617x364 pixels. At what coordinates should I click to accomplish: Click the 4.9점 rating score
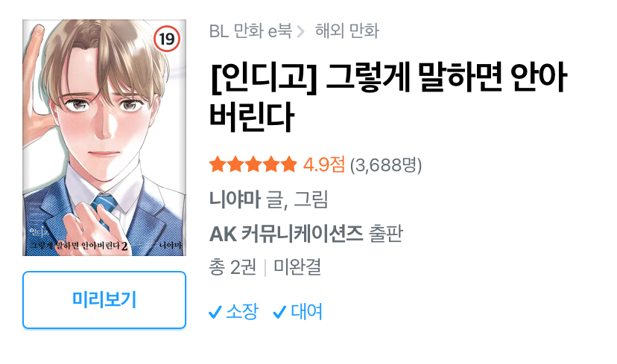pos(324,165)
